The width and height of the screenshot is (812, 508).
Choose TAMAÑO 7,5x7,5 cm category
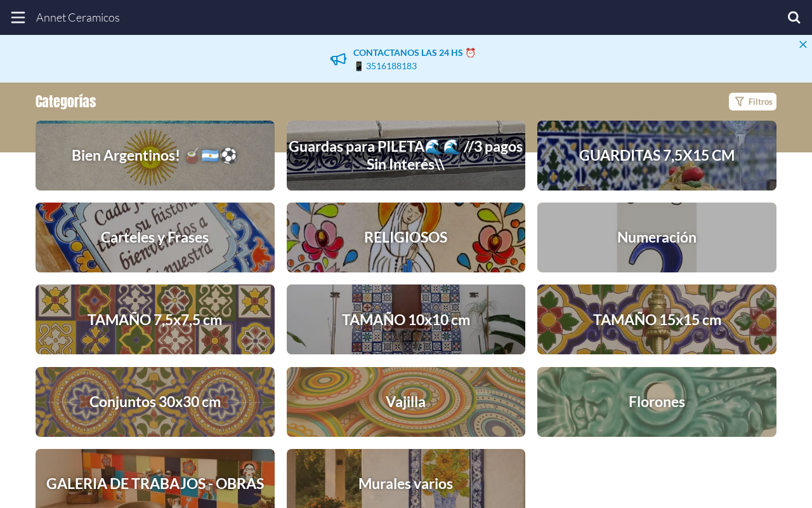point(155,319)
